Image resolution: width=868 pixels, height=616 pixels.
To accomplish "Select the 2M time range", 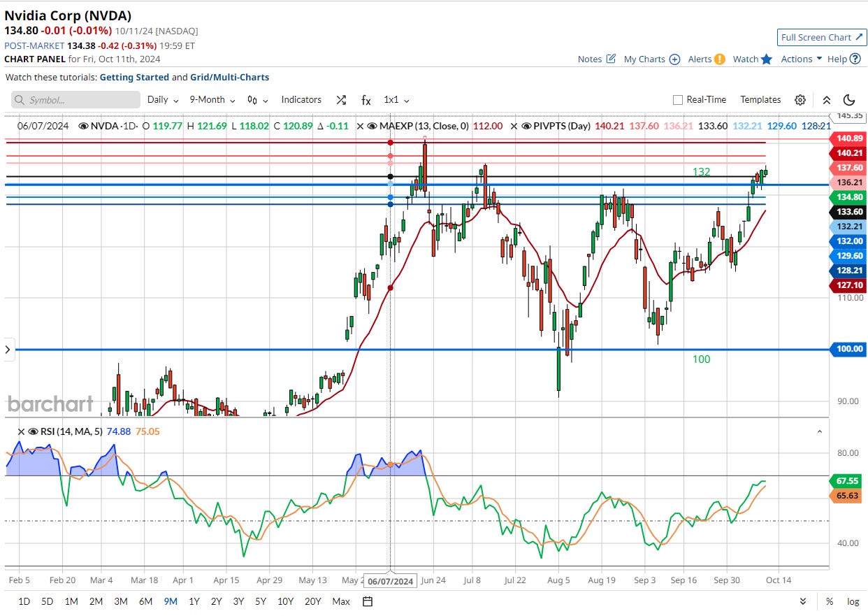I will click(x=96, y=601).
